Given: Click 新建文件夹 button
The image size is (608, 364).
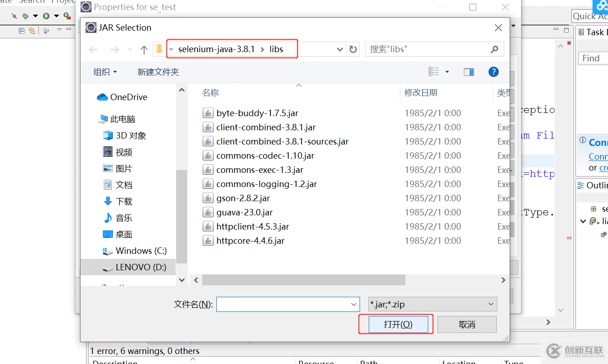Looking at the screenshot, I should click(x=158, y=72).
